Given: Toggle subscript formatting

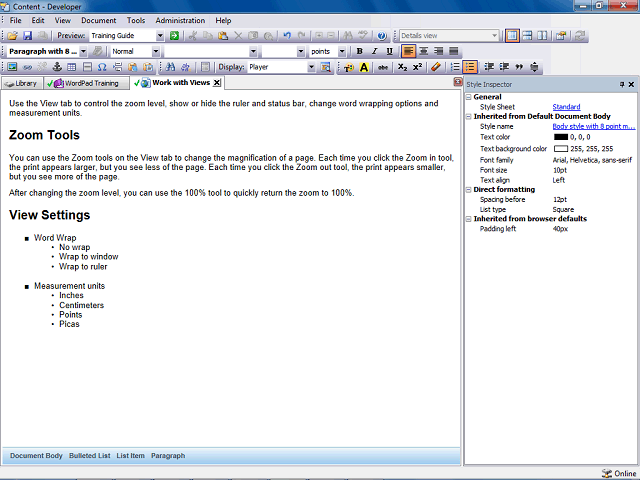Looking at the screenshot, I should (402, 67).
